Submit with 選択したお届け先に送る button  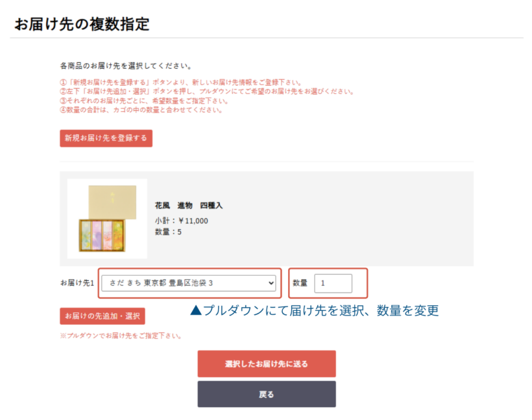267,364
